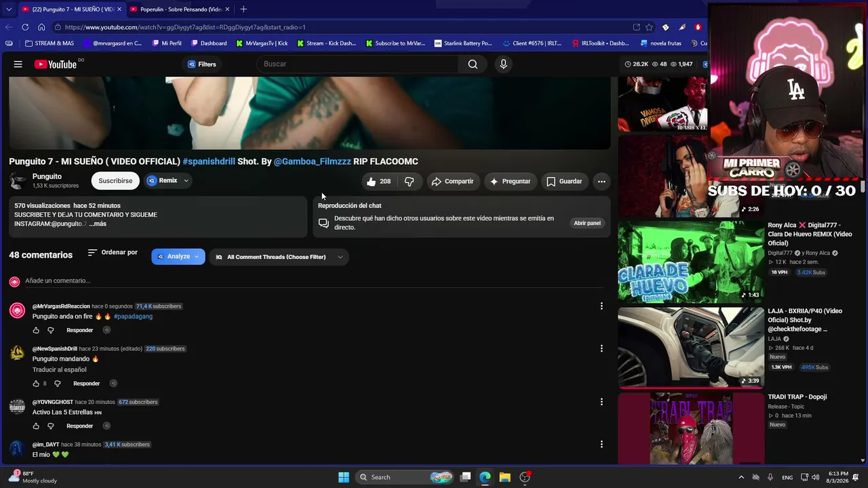The width and height of the screenshot is (868, 488).
Task: Open the Dashboard bookmark
Action: pos(209,43)
